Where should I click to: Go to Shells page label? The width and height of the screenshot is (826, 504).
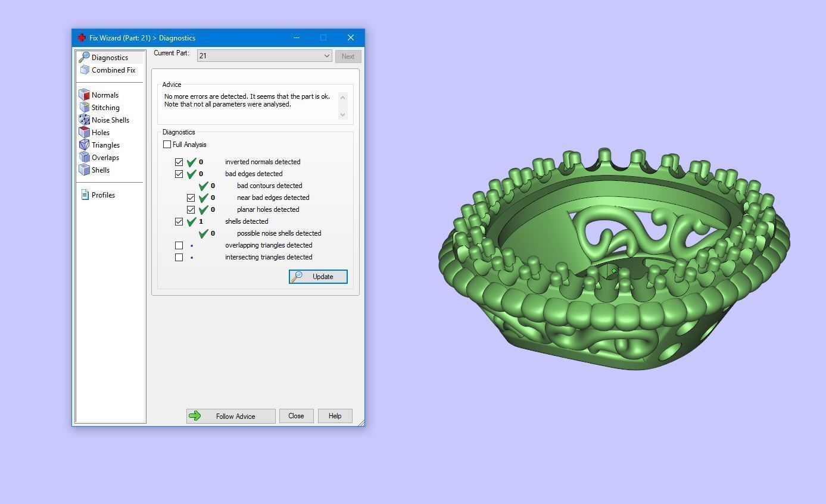tap(101, 170)
